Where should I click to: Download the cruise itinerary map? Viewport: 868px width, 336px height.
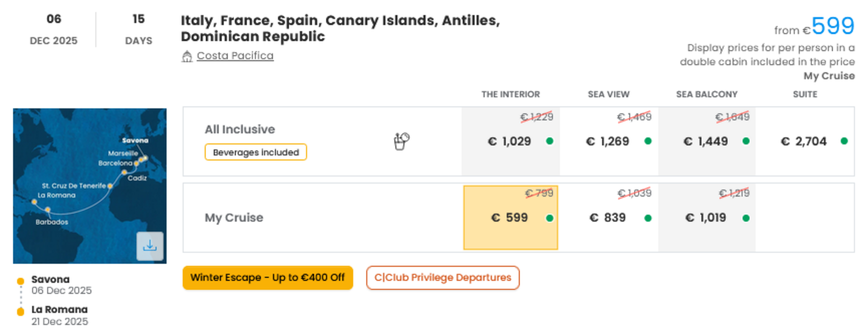(150, 246)
